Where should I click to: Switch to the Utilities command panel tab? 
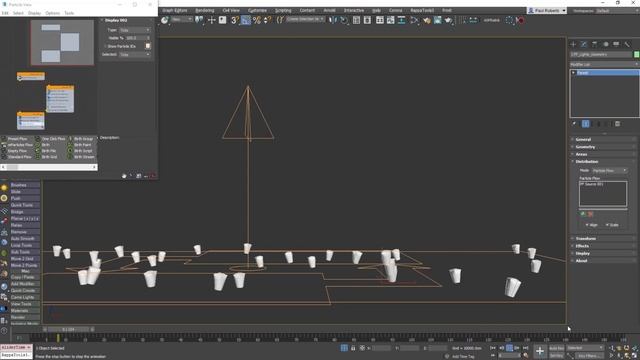coord(627,44)
